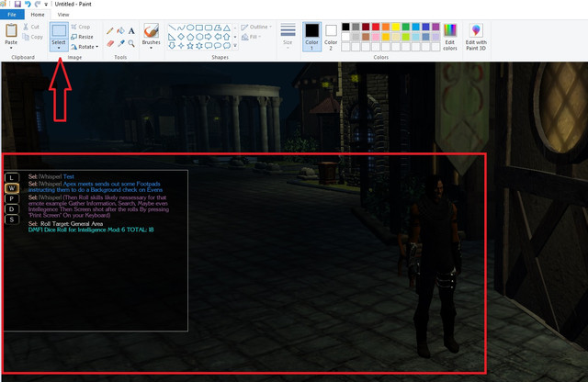Choose the red palette swatch
588x382 pixels.
pos(376,27)
